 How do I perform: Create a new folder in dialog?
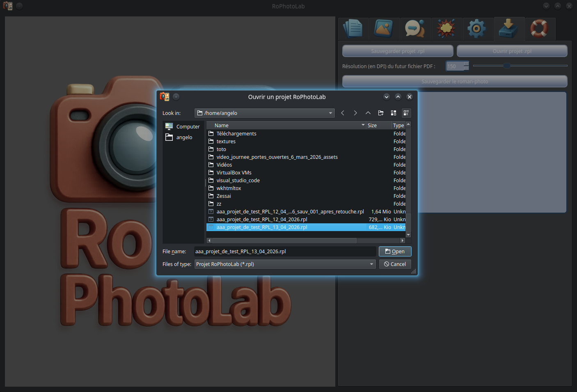click(381, 113)
